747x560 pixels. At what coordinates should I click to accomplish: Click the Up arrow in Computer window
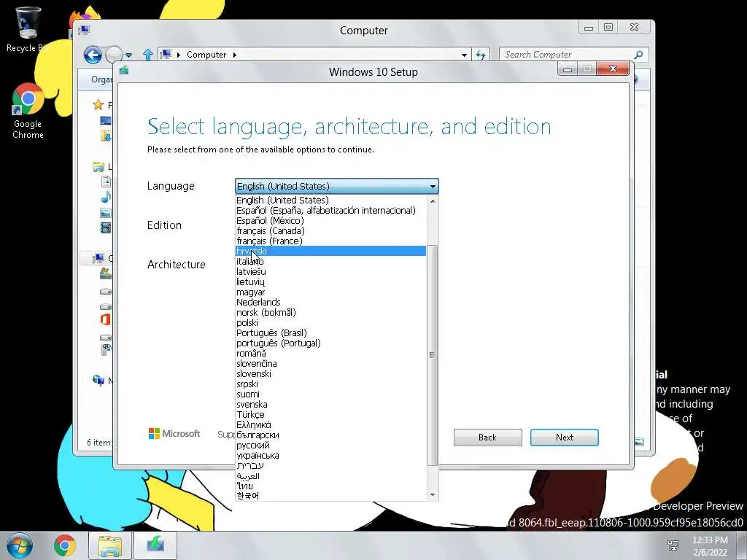pyautogui.click(x=147, y=55)
